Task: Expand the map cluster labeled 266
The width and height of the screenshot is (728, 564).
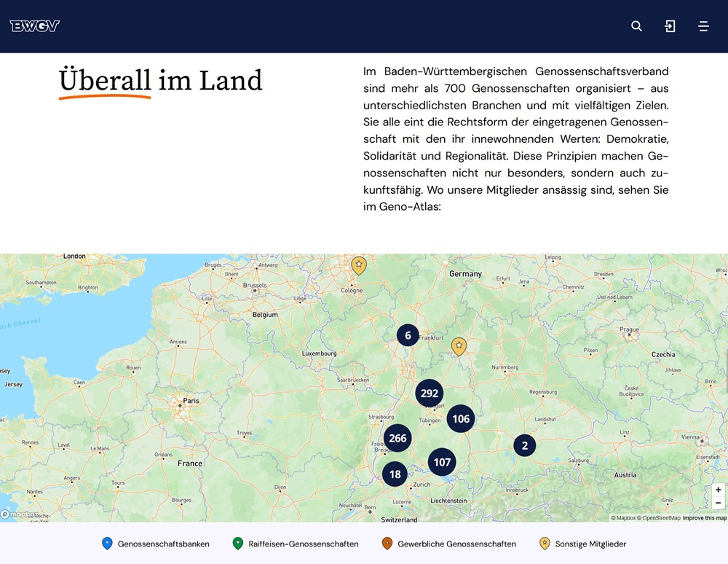Action: [x=397, y=438]
